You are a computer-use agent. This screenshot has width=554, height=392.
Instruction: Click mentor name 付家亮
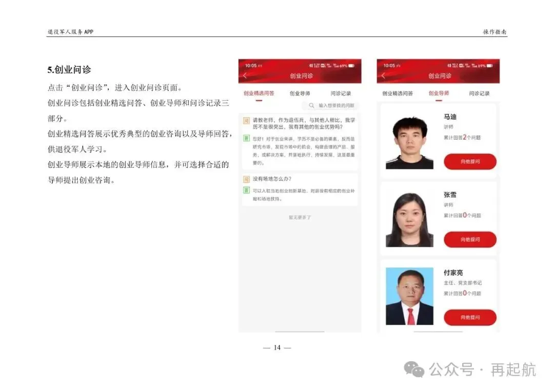(453, 272)
